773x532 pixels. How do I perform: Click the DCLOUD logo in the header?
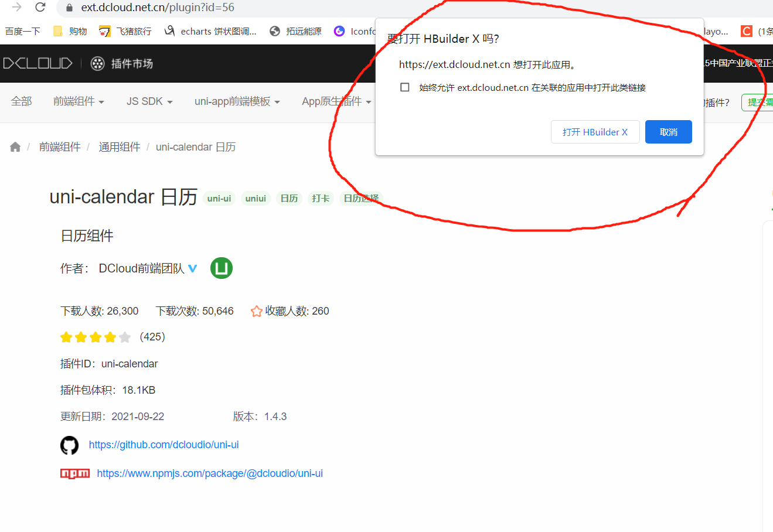pyautogui.click(x=38, y=63)
